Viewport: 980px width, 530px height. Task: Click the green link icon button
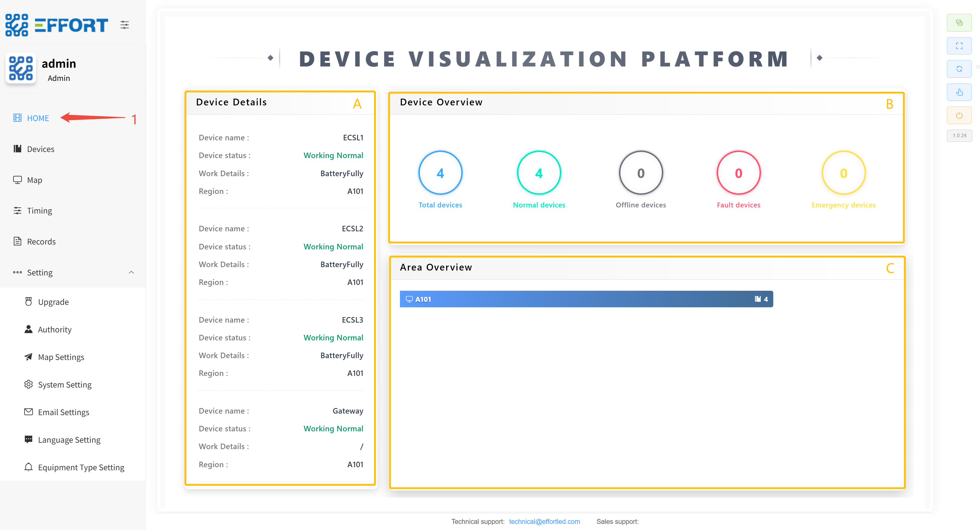point(959,23)
